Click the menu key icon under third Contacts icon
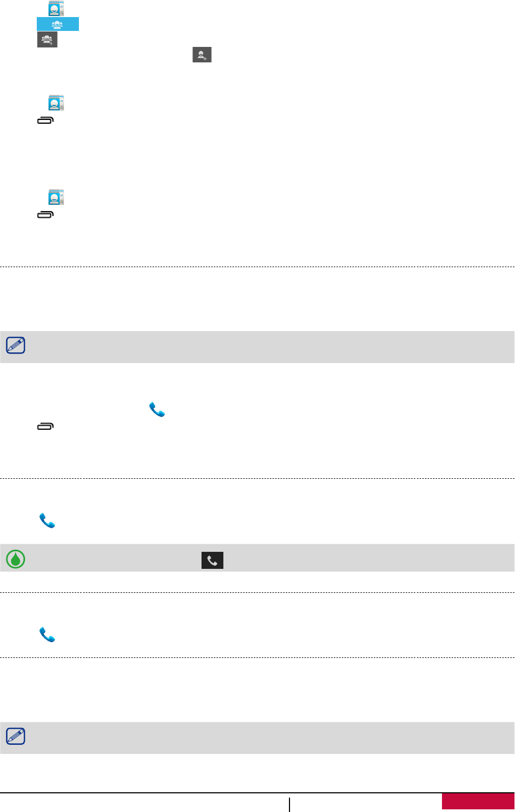The image size is (515, 812). [x=46, y=215]
